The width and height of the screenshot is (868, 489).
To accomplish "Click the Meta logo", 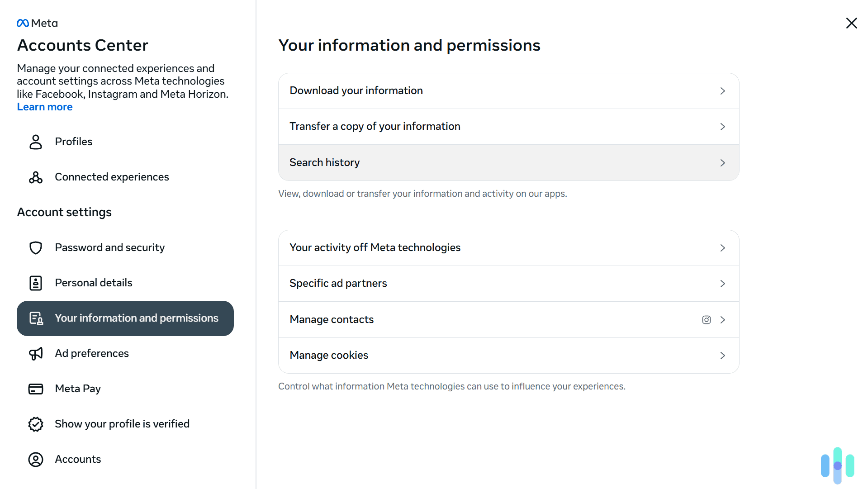I will (37, 23).
